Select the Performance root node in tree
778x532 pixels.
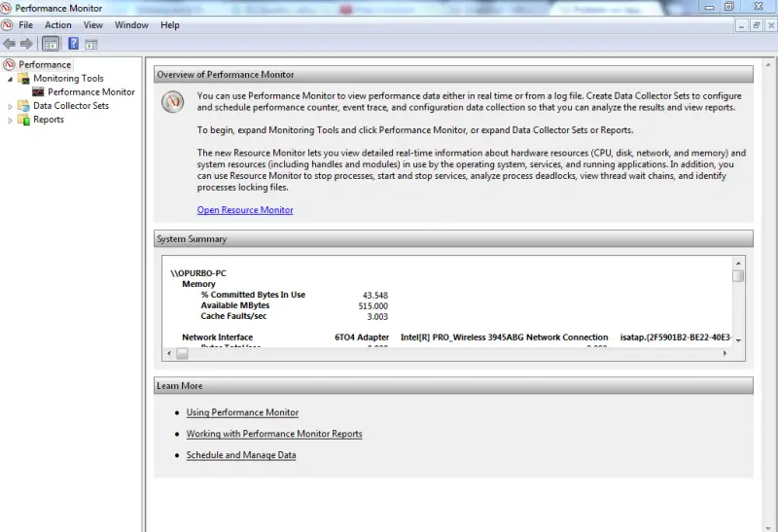point(45,65)
